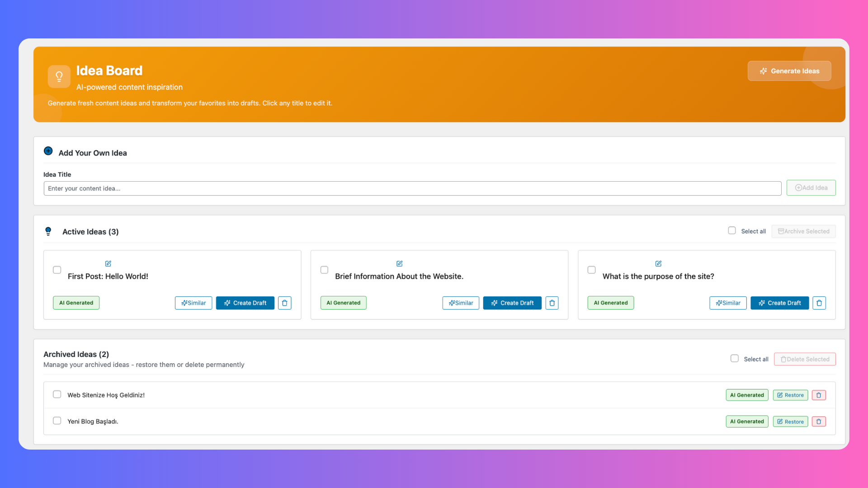
Task: Click trash icon on purpose of site card
Action: tap(819, 303)
